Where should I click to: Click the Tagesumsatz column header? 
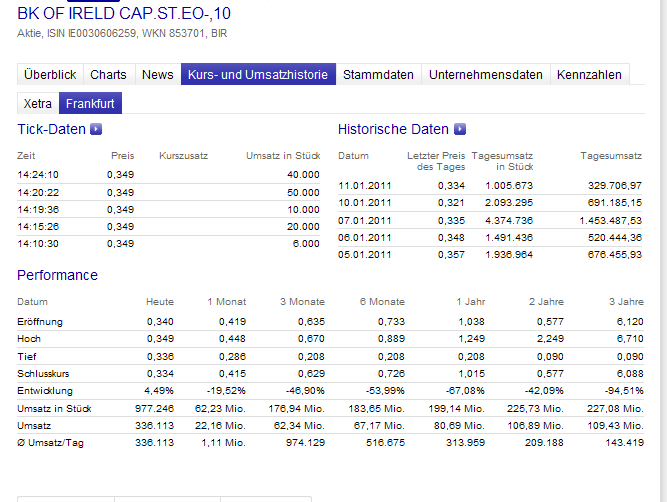click(x=610, y=156)
